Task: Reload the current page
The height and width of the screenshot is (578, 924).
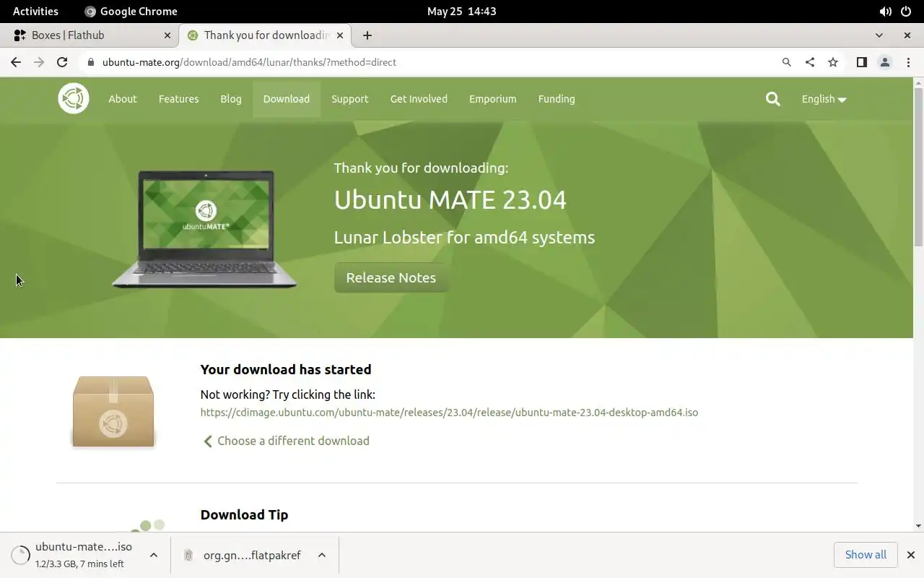Action: point(62,62)
